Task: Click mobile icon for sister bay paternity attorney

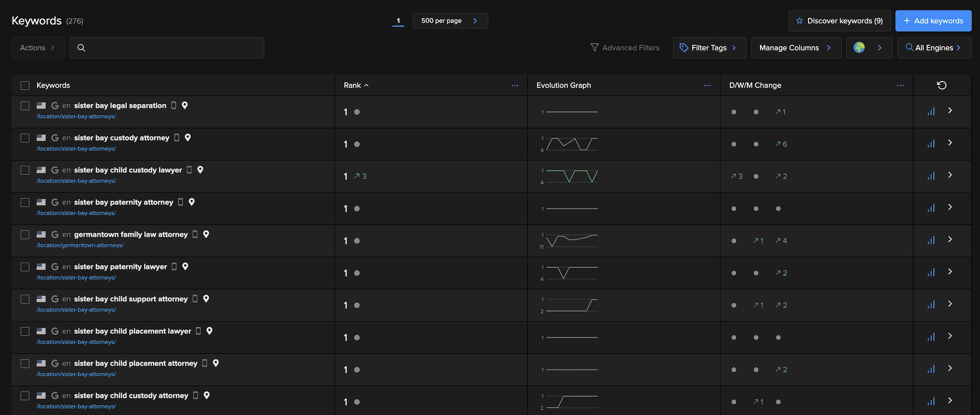Action: pos(180,202)
